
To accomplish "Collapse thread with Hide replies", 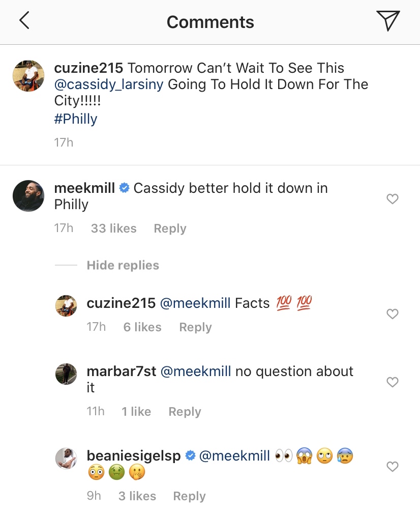I will (x=123, y=265).
